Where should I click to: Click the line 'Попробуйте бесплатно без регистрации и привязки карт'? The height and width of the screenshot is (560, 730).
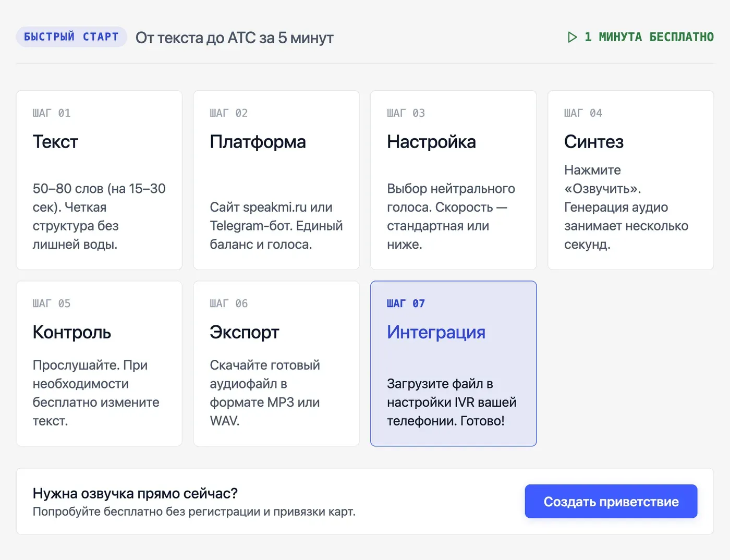194,512
